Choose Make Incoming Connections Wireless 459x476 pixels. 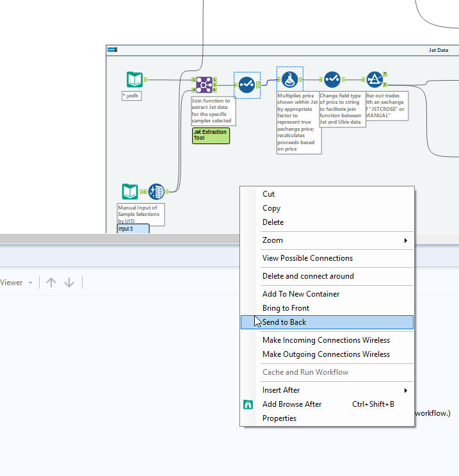point(326,340)
